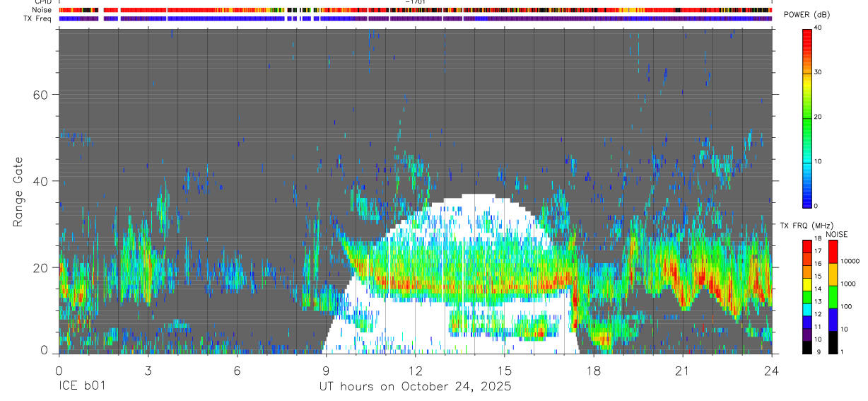
Task: Pick the green 13–14 MHz swatch in TX FRQ legend
Action: point(807,296)
